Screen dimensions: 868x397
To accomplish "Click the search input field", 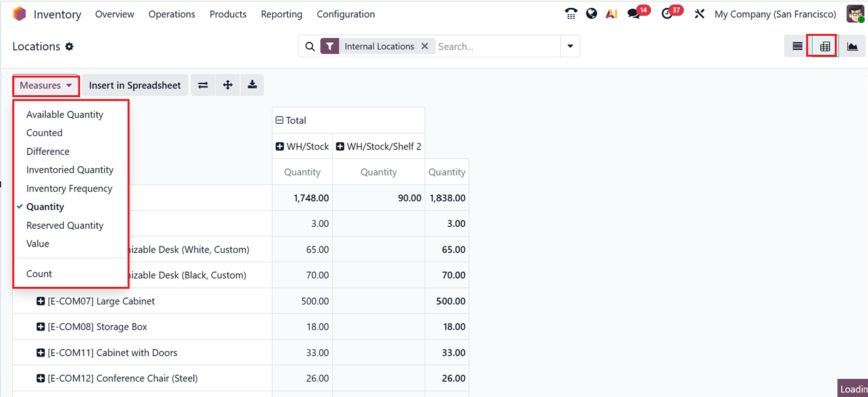I will 495,46.
